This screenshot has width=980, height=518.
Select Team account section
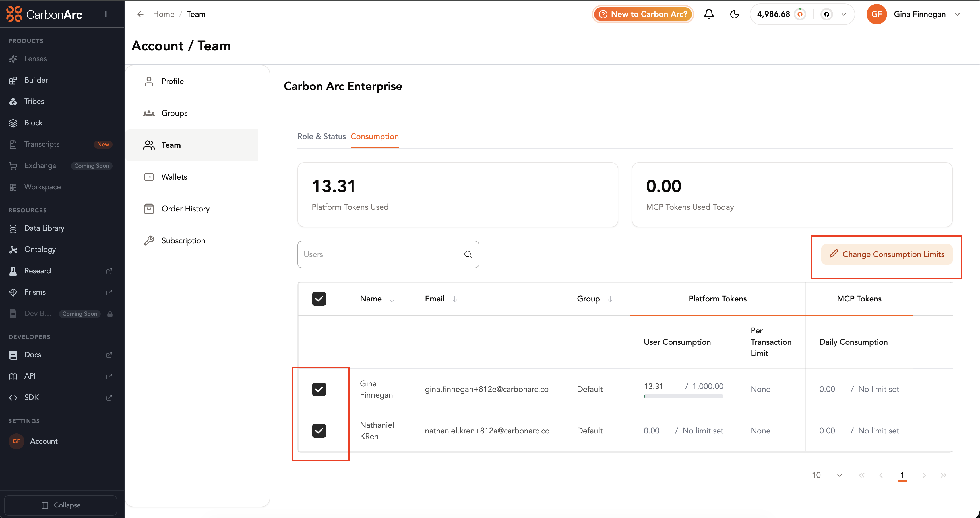[x=192, y=145]
